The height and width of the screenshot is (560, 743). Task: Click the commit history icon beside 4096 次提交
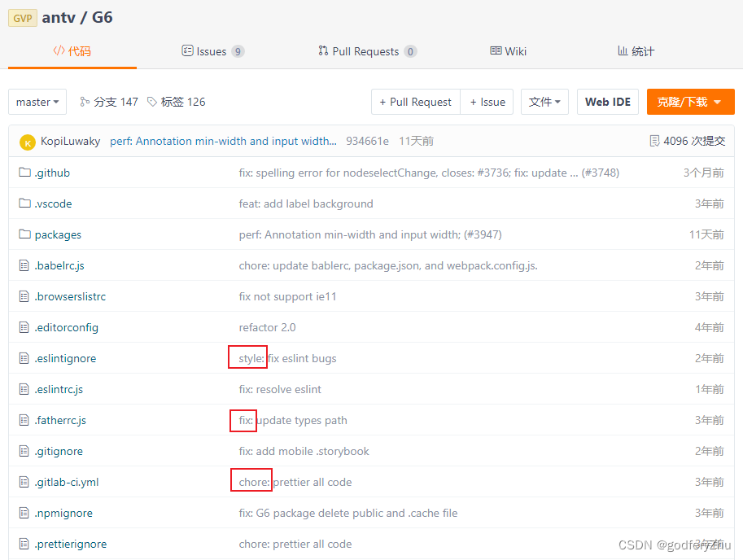click(x=654, y=141)
